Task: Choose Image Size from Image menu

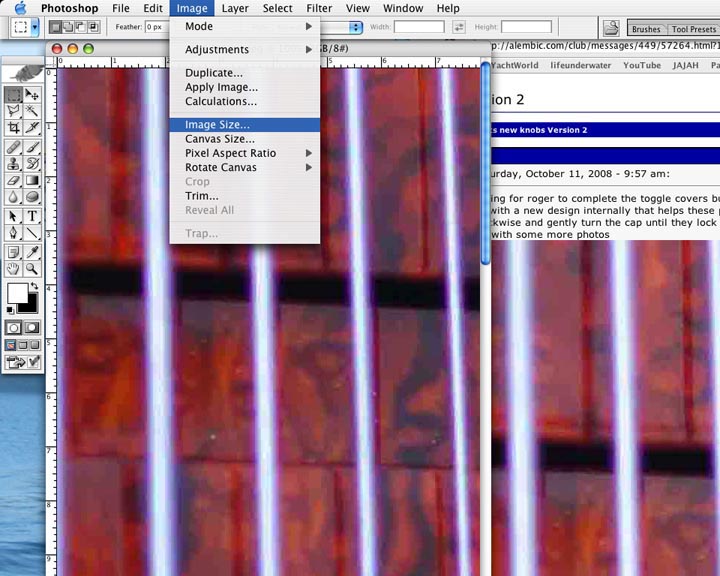Action: 218,125
